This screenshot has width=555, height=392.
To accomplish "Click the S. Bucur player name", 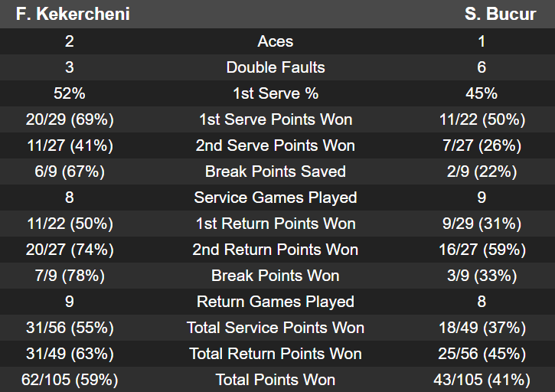I will pyautogui.click(x=501, y=15).
